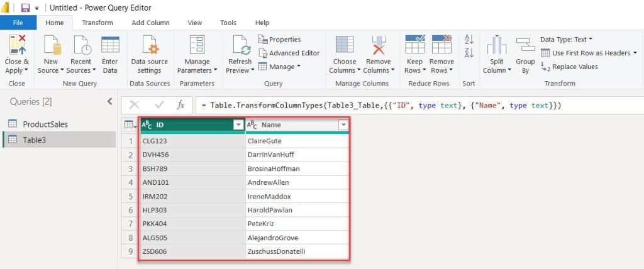Switch to the Home tab
The width and height of the screenshot is (644, 269).
point(55,23)
